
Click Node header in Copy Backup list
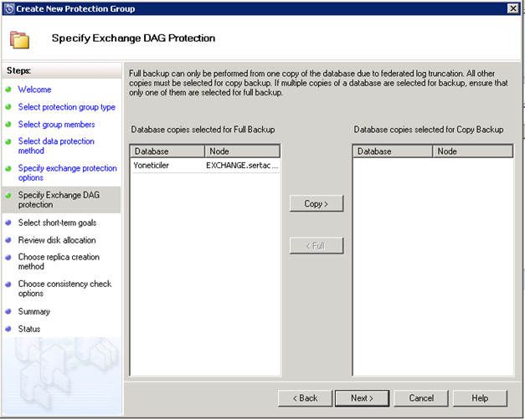click(471, 151)
